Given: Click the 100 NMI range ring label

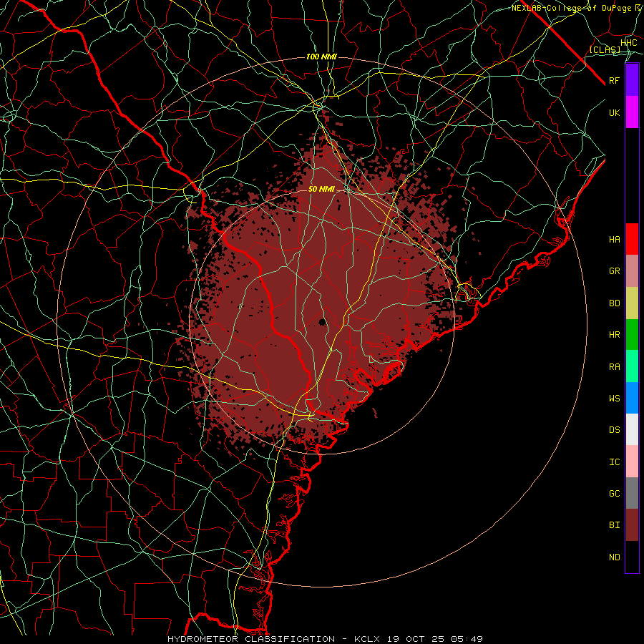Looking at the screenshot, I should point(321,57).
